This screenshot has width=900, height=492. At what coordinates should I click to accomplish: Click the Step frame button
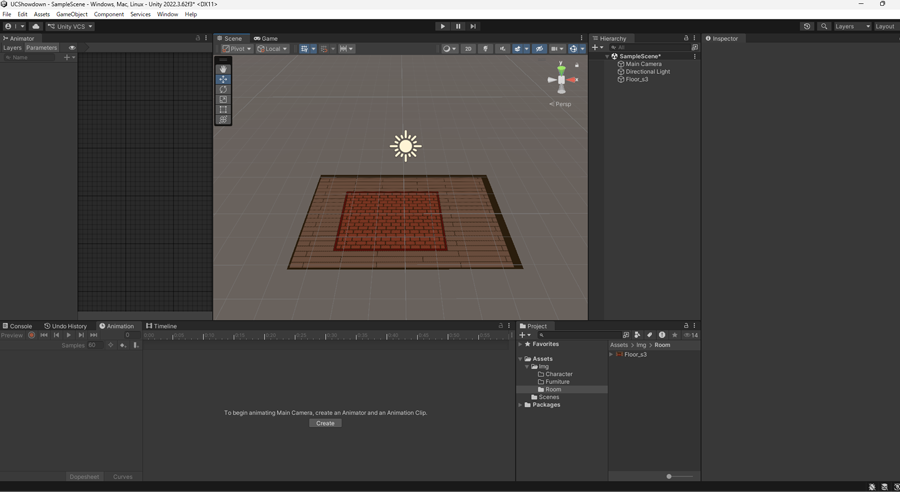tap(473, 27)
